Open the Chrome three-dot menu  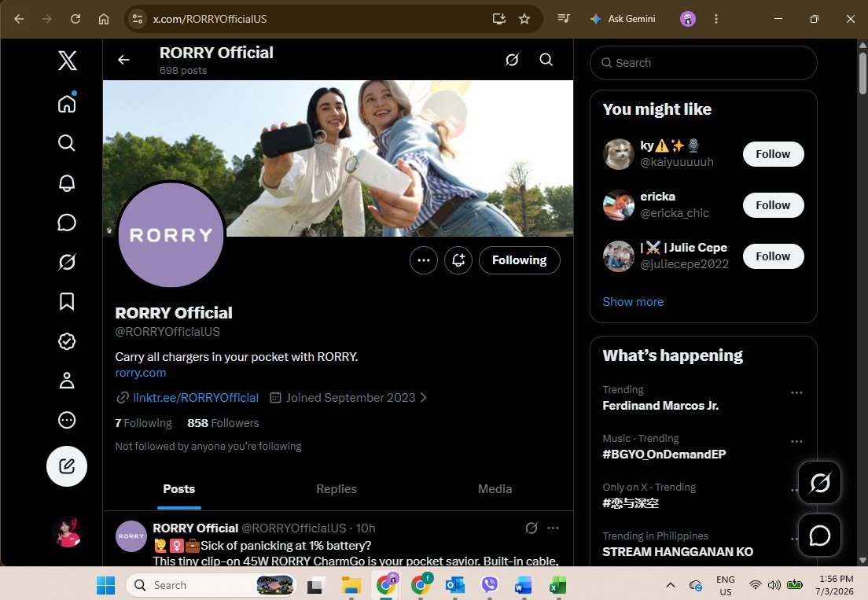[x=715, y=19]
